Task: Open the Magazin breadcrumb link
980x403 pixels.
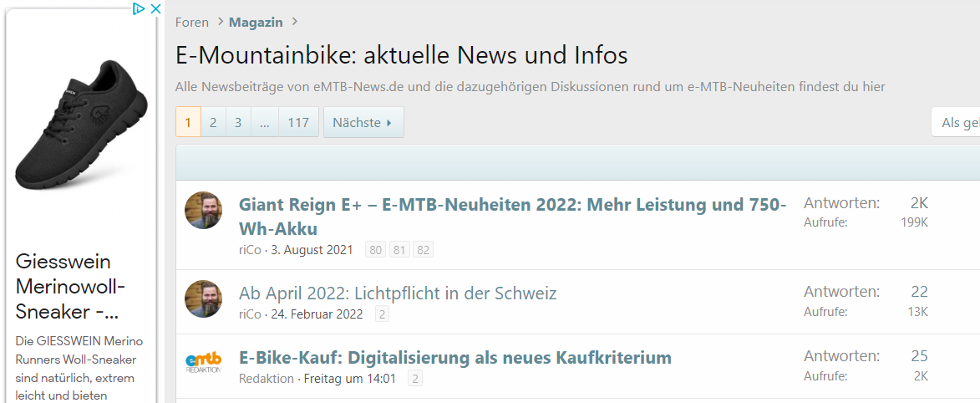Action: pos(256,23)
